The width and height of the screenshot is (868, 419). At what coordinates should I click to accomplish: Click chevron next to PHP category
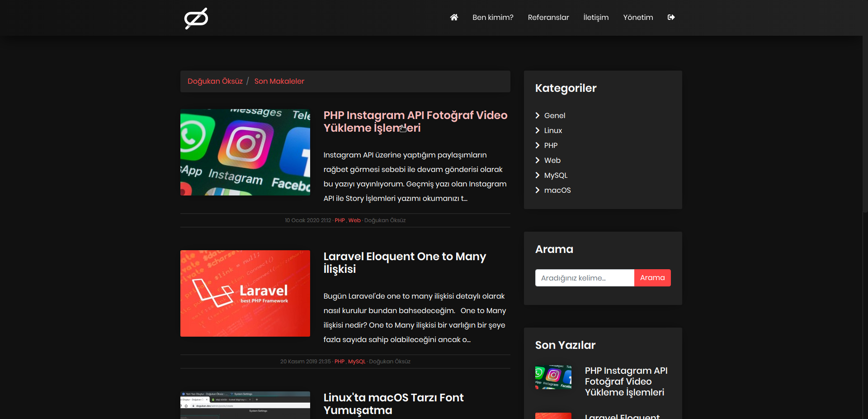538,145
